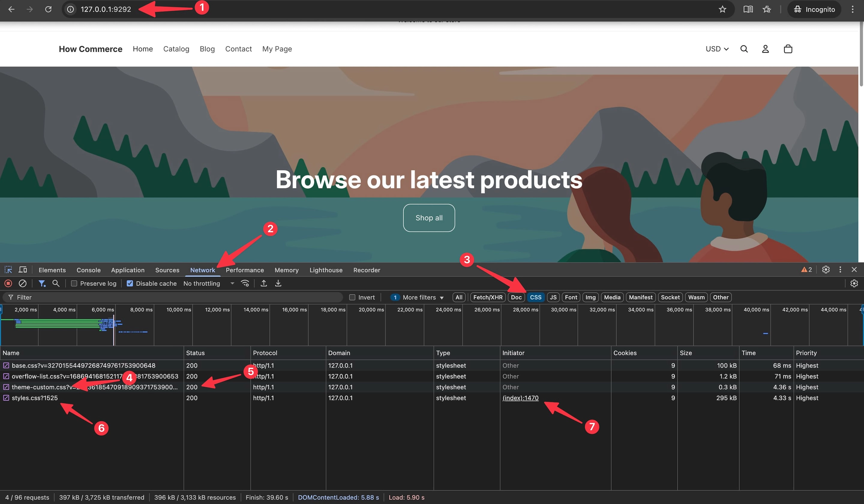This screenshot has height=504, width=864.
Task: Open DevTools customize three-dot menu
Action: (x=840, y=270)
